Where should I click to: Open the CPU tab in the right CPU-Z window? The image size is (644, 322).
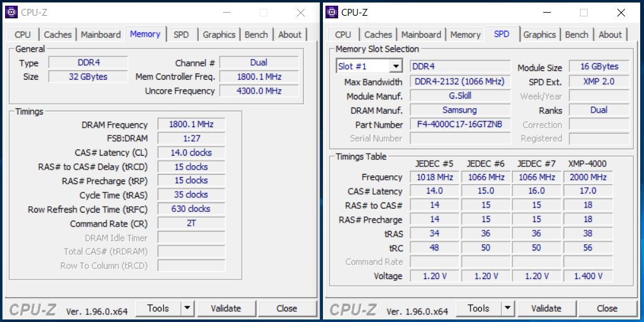click(x=343, y=34)
